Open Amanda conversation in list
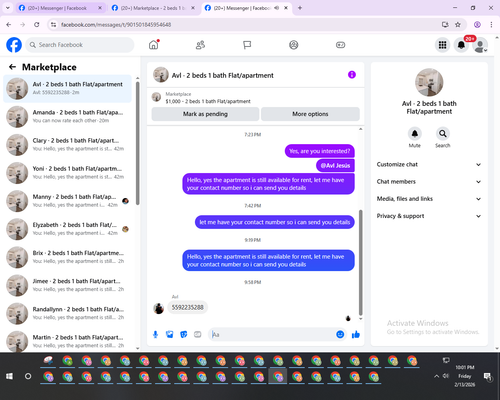500x400 pixels. (x=67, y=117)
